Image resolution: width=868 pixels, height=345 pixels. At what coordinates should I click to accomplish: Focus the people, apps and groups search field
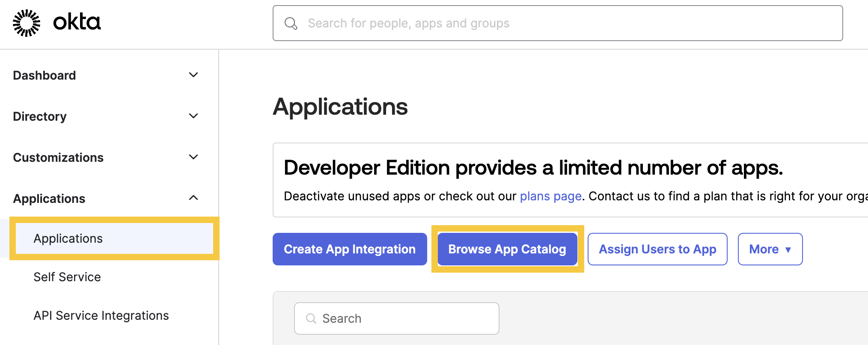tap(558, 23)
